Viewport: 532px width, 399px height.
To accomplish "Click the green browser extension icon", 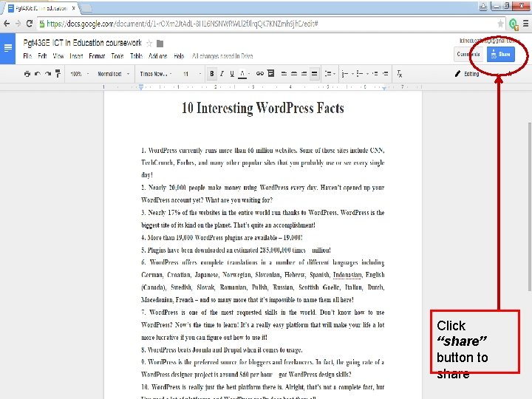I will [514, 24].
